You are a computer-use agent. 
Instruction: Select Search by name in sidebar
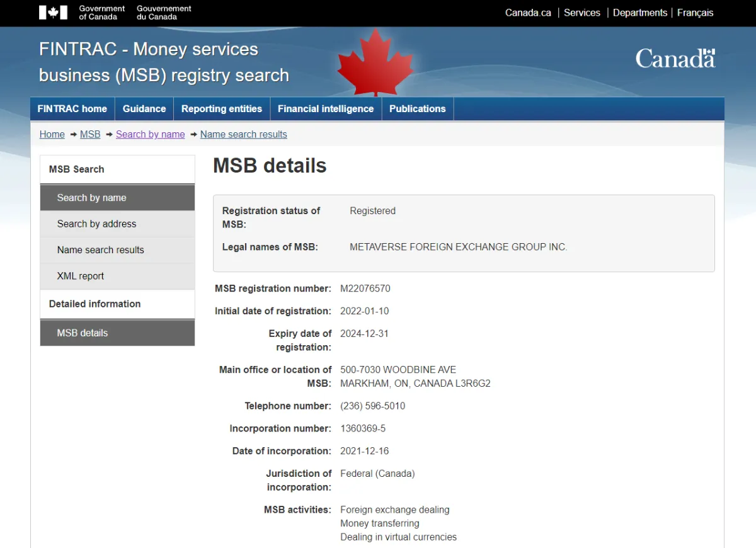pos(117,198)
